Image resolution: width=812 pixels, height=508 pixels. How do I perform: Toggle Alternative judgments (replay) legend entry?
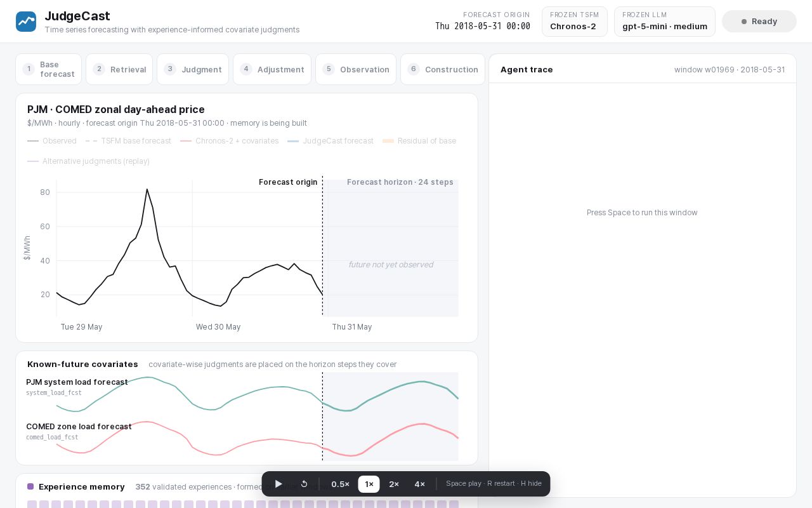(89, 161)
